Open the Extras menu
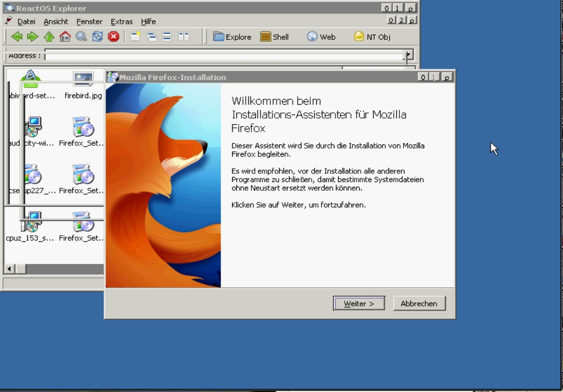 [x=121, y=22]
